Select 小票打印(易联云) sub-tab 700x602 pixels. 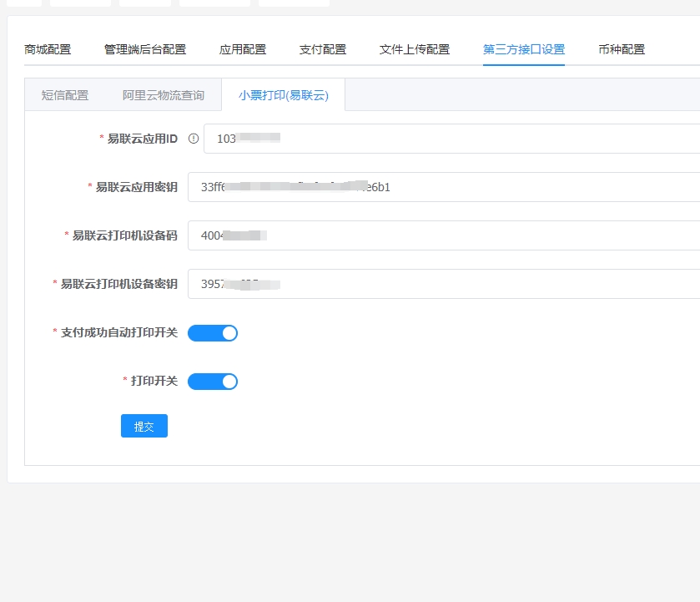point(284,95)
